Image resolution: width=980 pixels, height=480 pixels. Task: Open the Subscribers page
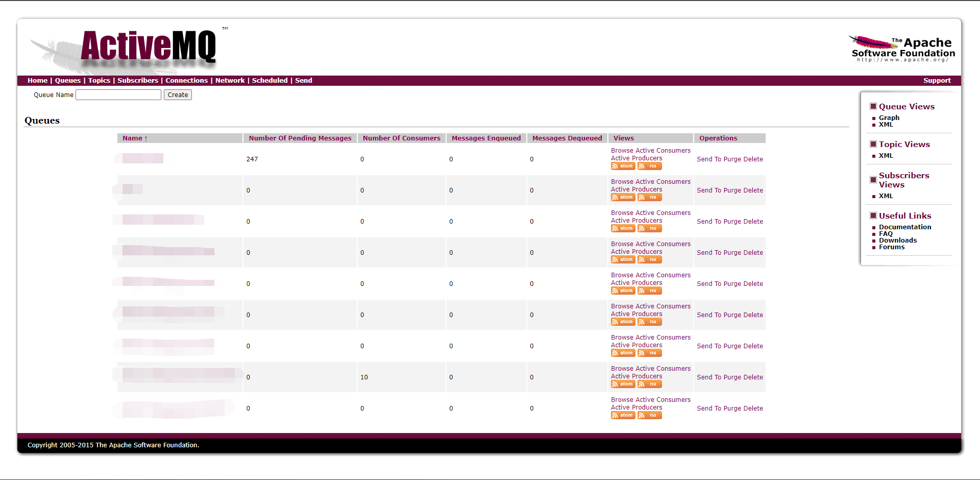tap(138, 81)
